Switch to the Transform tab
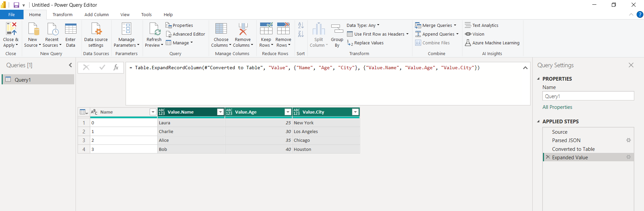644x211 pixels. click(62, 14)
